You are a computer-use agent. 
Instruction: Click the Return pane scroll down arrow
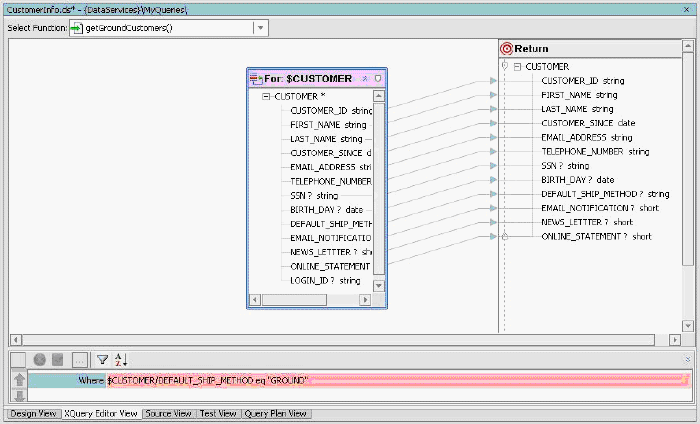pyautogui.click(x=688, y=326)
